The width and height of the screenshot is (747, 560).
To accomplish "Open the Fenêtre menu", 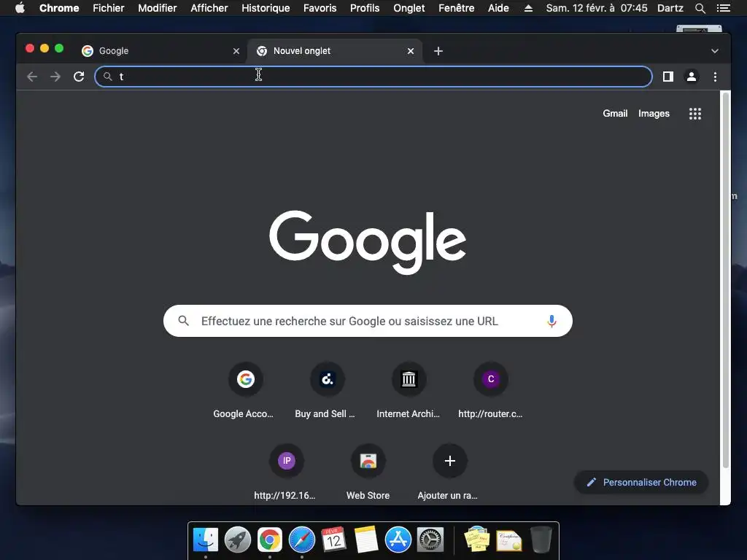I will point(457,8).
